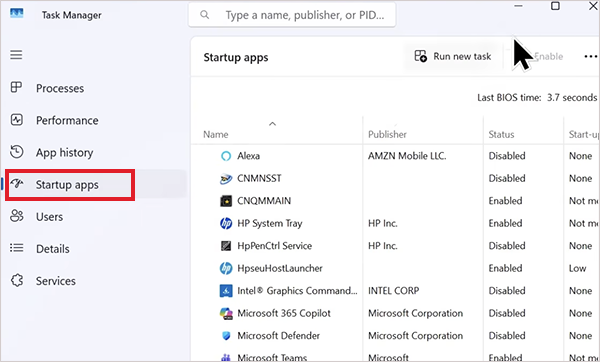The height and width of the screenshot is (362, 600).
Task: Navigate to the Details page
Action: [52, 249]
